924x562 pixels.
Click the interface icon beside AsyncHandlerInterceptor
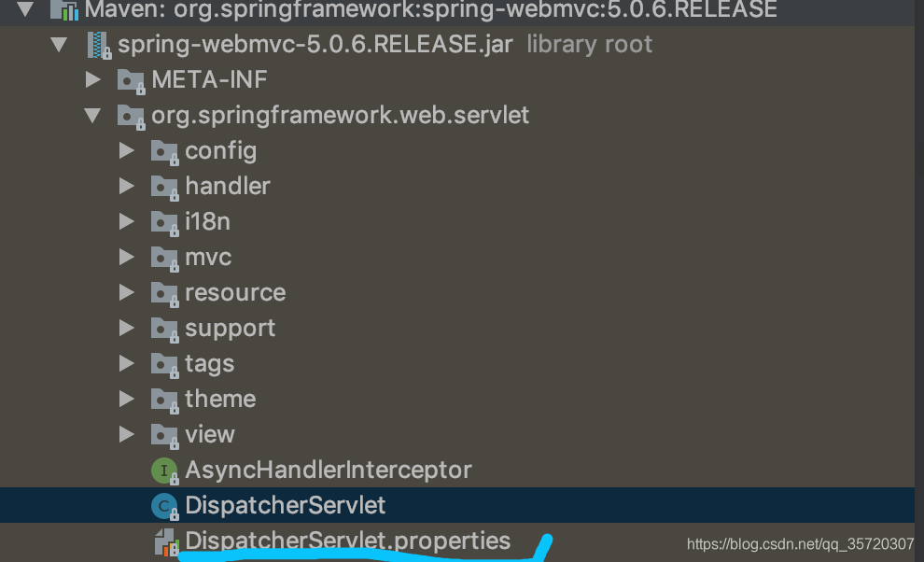[164, 470]
